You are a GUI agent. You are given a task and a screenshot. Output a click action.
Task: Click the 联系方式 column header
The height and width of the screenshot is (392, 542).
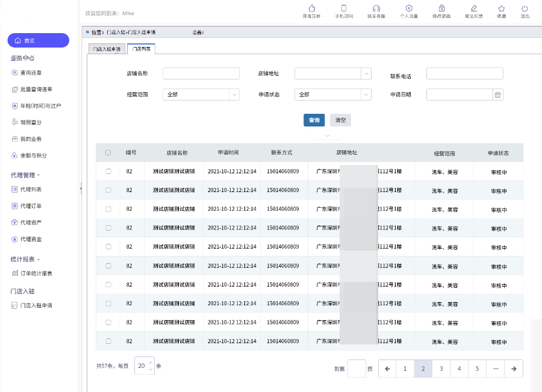[282, 152]
